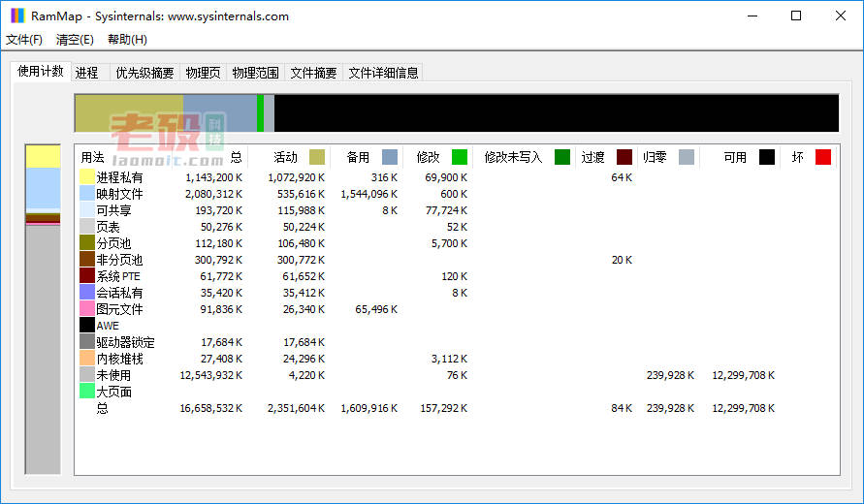Open the 帮助(H) menu
Image resolution: width=864 pixels, height=504 pixels.
pos(127,40)
